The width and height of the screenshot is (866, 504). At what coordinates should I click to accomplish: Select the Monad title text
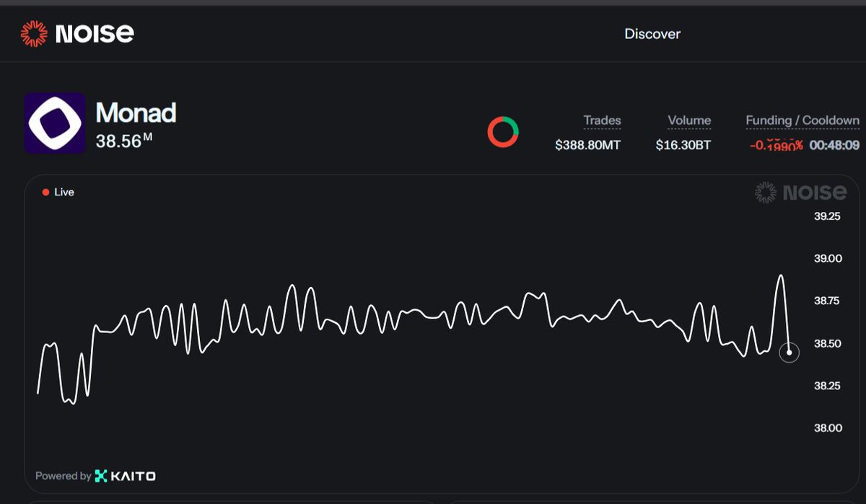click(x=136, y=113)
